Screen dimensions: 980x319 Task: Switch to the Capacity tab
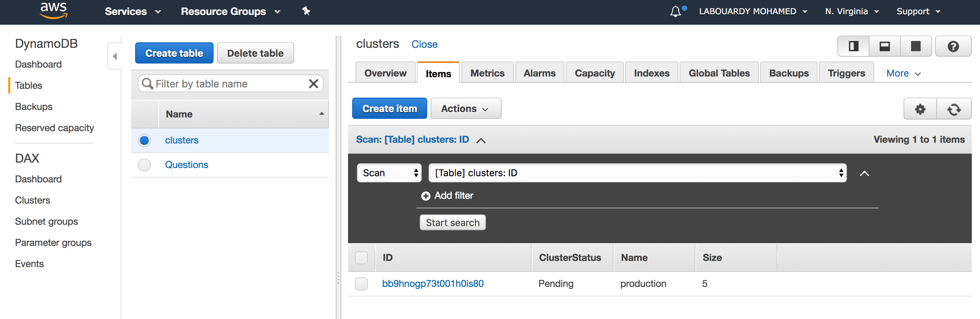click(595, 73)
